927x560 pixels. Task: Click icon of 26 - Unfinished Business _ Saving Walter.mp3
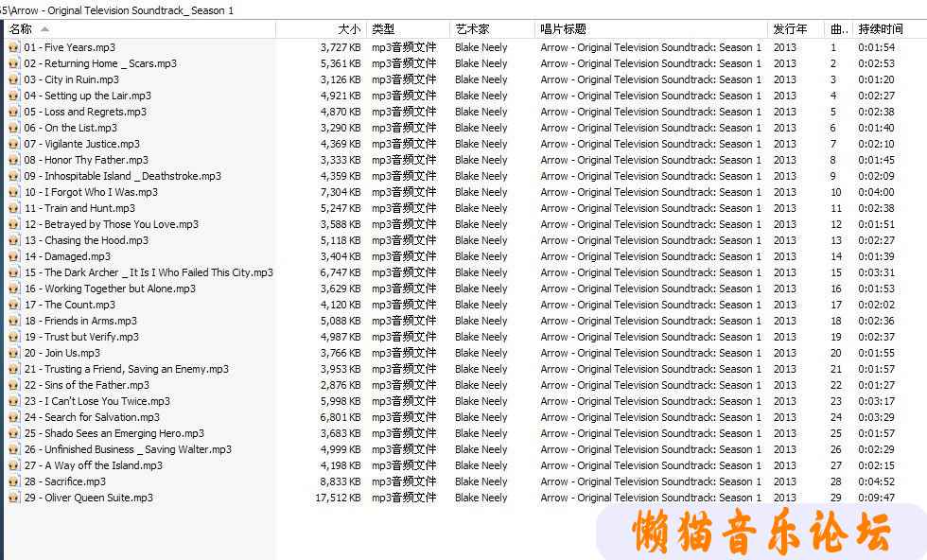click(x=13, y=449)
